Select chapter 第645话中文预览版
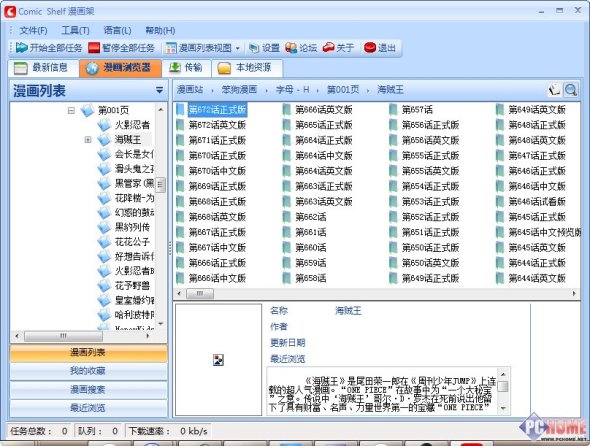The height and width of the screenshot is (446, 590). [x=544, y=232]
